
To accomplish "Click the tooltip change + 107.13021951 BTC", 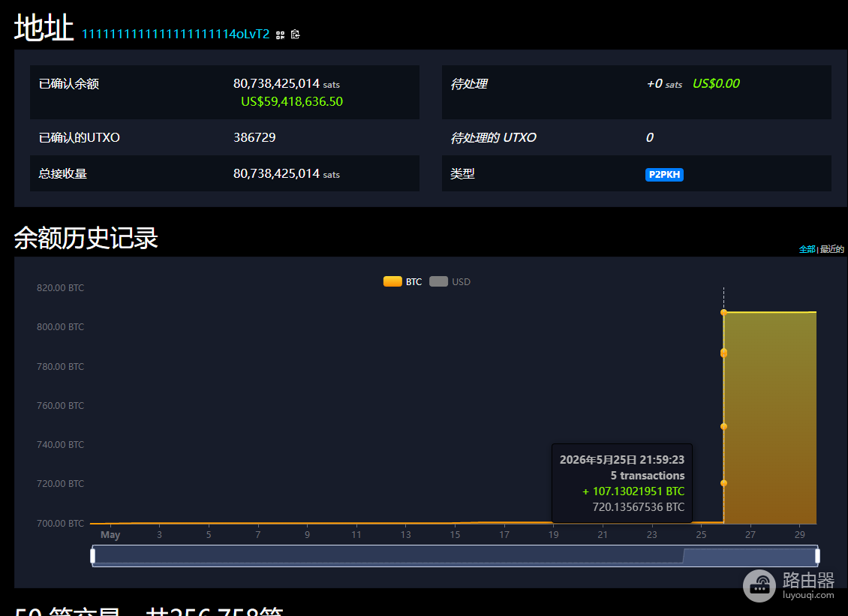I will pyautogui.click(x=633, y=491).
